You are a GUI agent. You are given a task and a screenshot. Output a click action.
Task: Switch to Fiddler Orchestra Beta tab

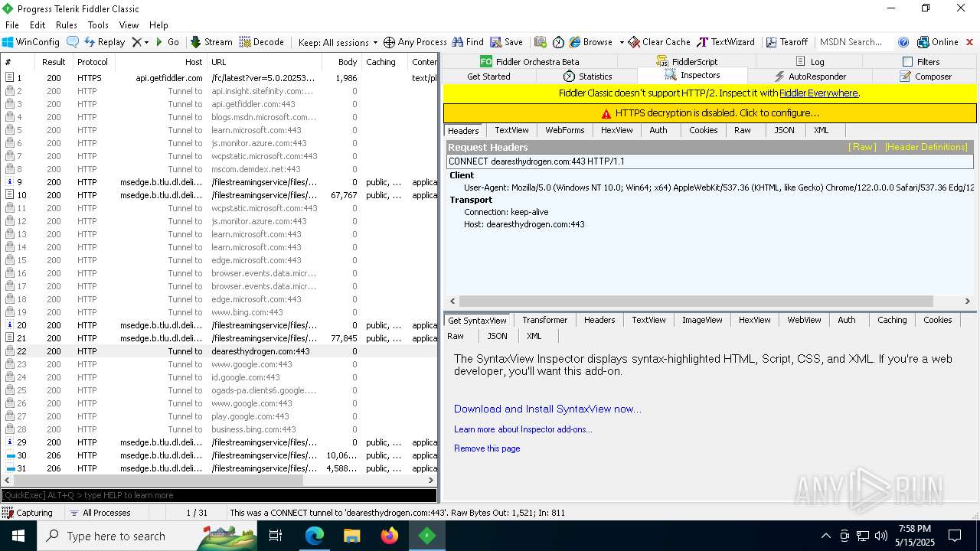(x=529, y=61)
